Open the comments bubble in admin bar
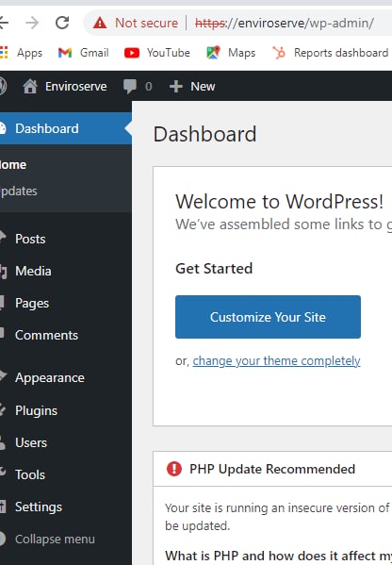The image size is (392, 565). 138,87
